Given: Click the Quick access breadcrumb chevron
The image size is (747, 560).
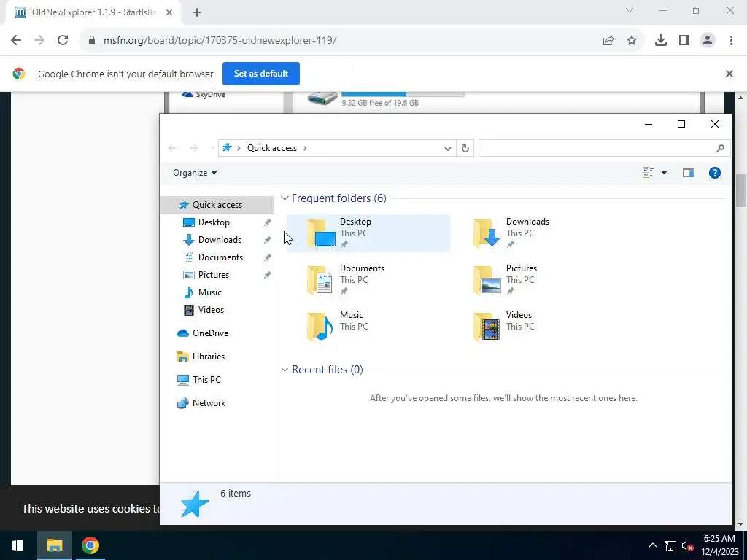Looking at the screenshot, I should (x=306, y=148).
